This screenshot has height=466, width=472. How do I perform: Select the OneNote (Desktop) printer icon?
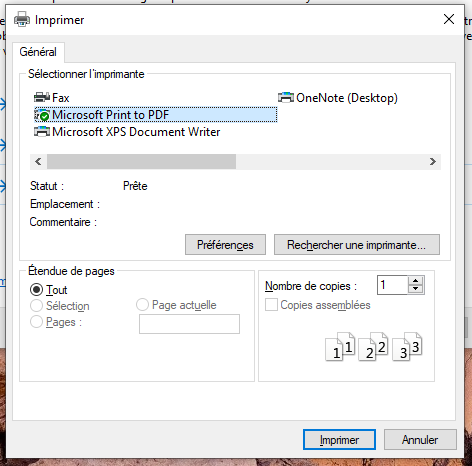pos(286,97)
